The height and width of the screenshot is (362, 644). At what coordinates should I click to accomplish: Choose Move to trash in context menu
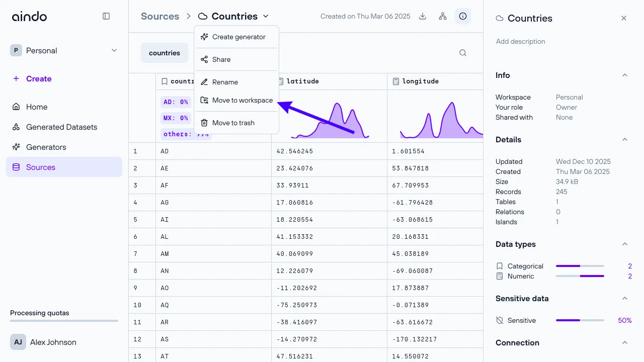click(234, 123)
